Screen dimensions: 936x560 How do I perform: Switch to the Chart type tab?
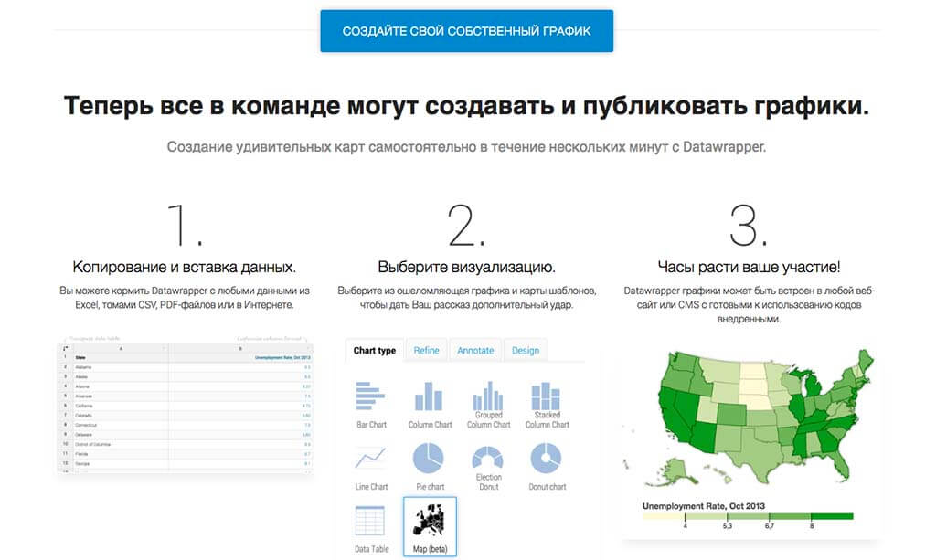[375, 351]
